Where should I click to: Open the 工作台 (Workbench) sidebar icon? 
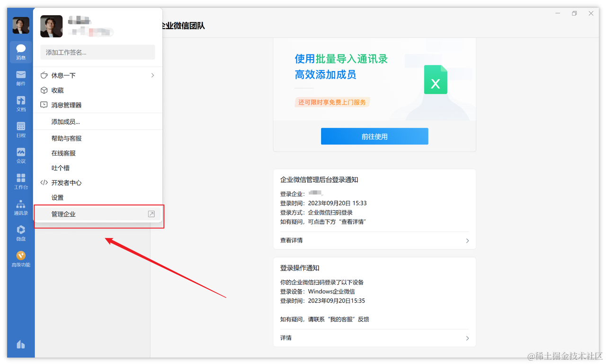[21, 181]
